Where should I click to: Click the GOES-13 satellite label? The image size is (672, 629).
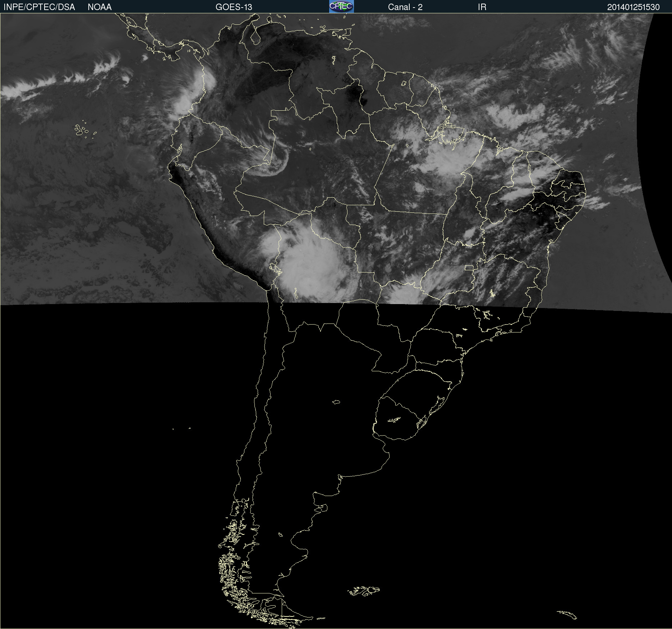(234, 7)
